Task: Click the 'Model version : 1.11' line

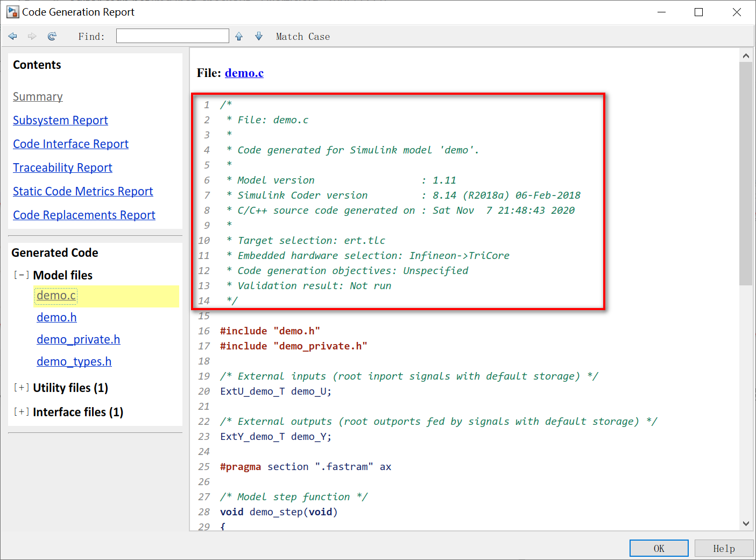Action: pos(341,180)
